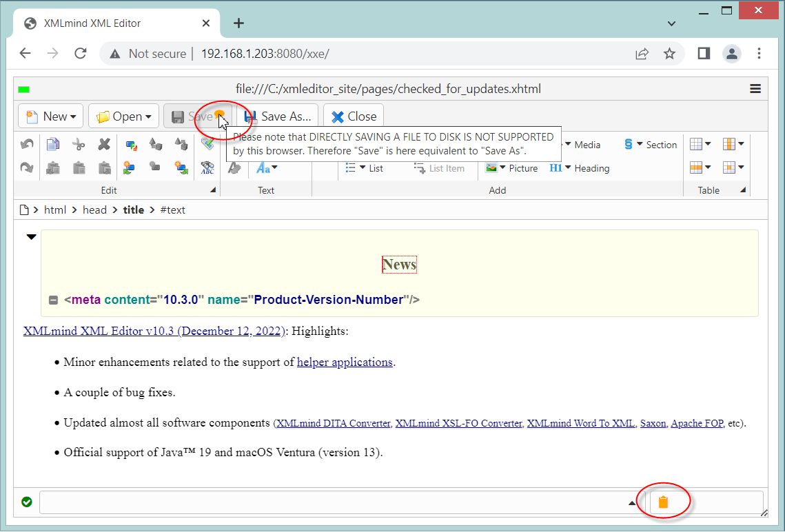Click the Replace icon with blue rectangle and arrows
Viewport: 785px width, 532px height.
[131, 145]
